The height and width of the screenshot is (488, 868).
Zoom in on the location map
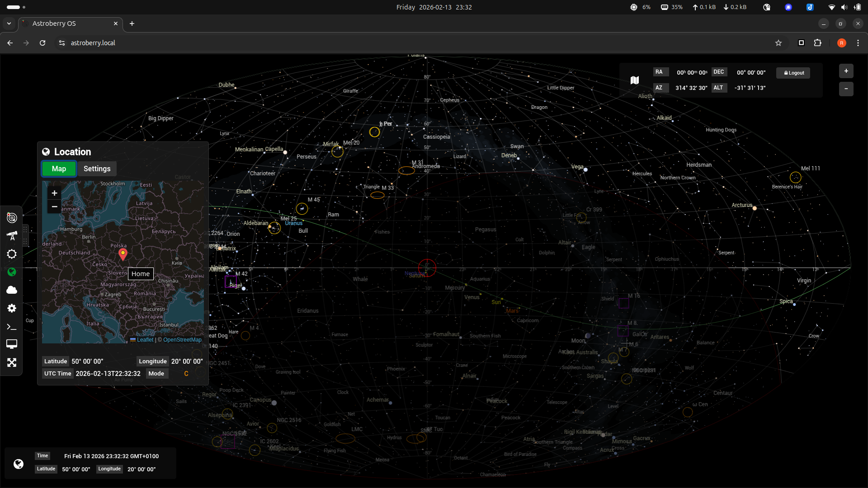click(x=54, y=193)
